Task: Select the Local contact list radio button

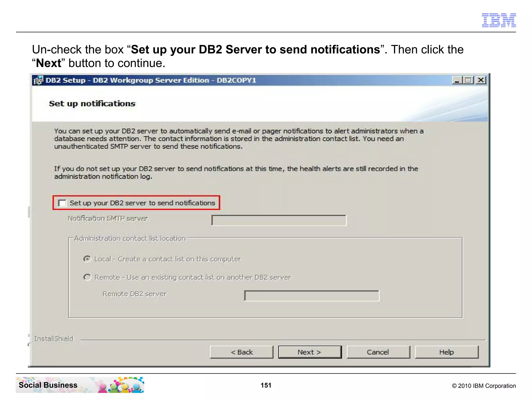Action: coord(87,259)
